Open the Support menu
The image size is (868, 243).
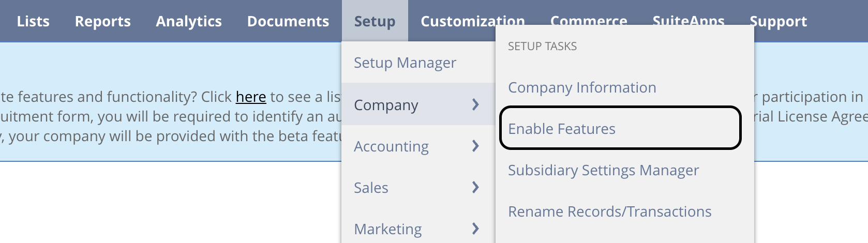[x=779, y=21]
